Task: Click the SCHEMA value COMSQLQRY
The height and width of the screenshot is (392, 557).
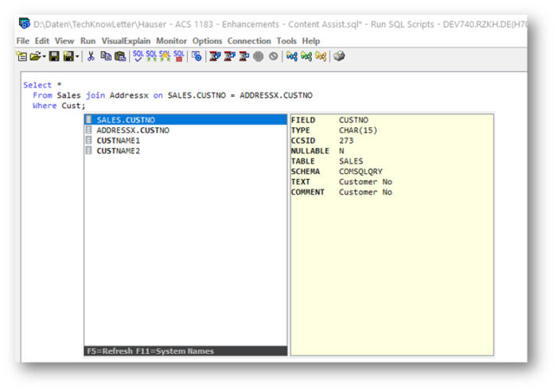Action: click(x=360, y=172)
